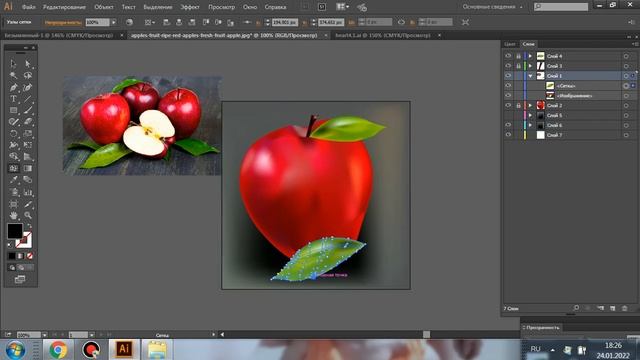
Task: Change screen mode icon at toolbox bottom
Action: 20,280
